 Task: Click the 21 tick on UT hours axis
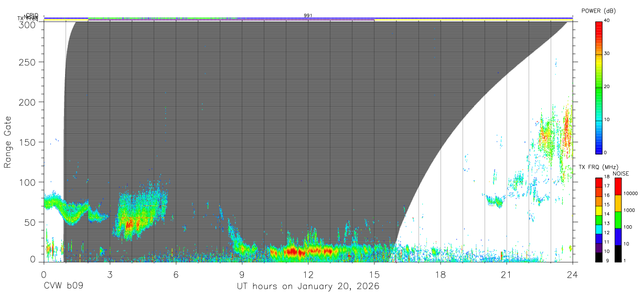click(507, 274)
